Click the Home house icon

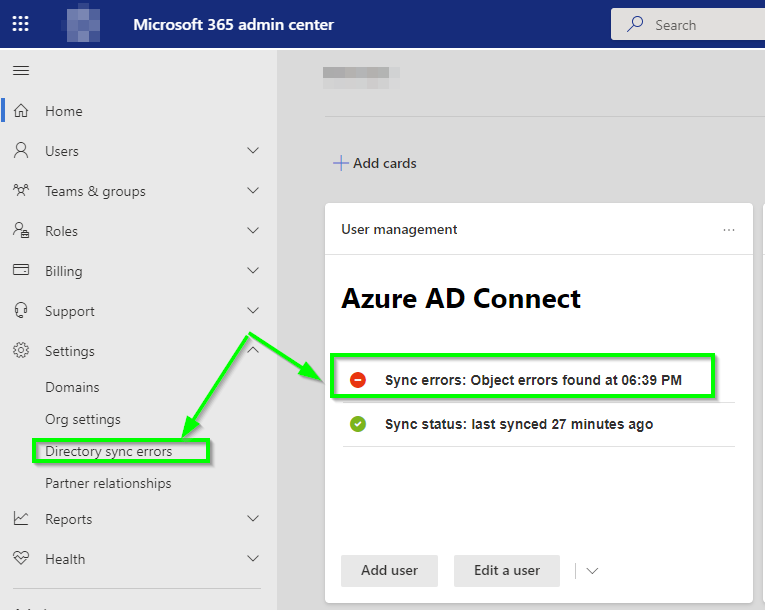pos(21,111)
